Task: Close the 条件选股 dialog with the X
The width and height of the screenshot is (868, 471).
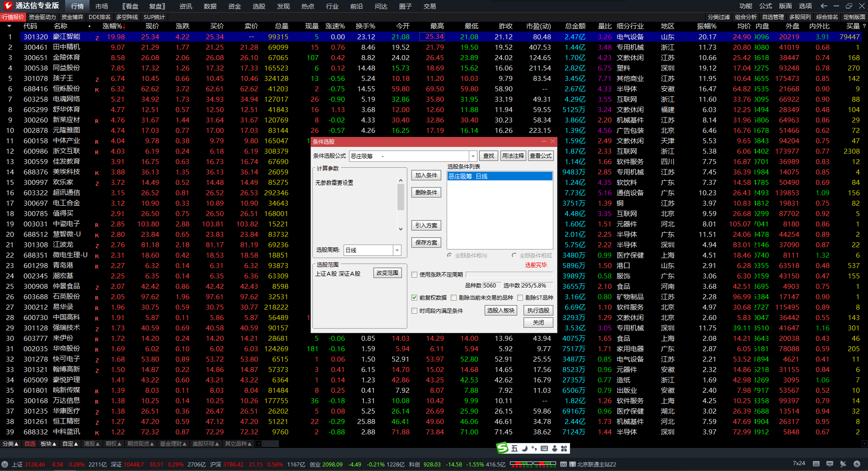Action: point(552,141)
